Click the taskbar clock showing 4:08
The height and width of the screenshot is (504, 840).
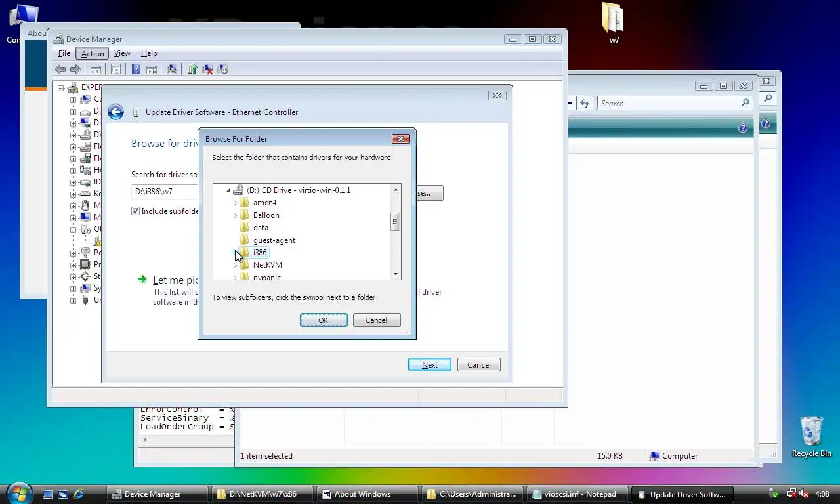(x=822, y=494)
